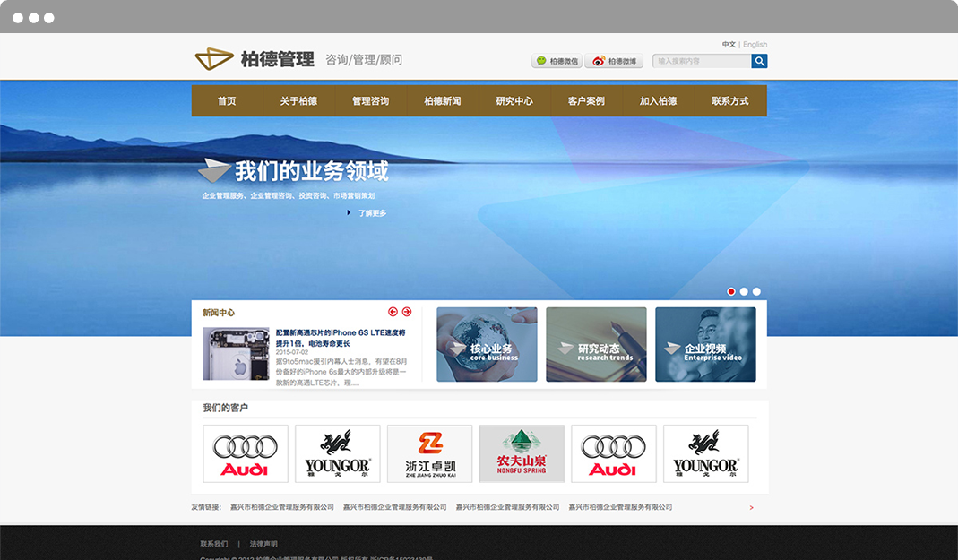Select the first red carousel dot
This screenshot has width=958, height=560.
(731, 291)
